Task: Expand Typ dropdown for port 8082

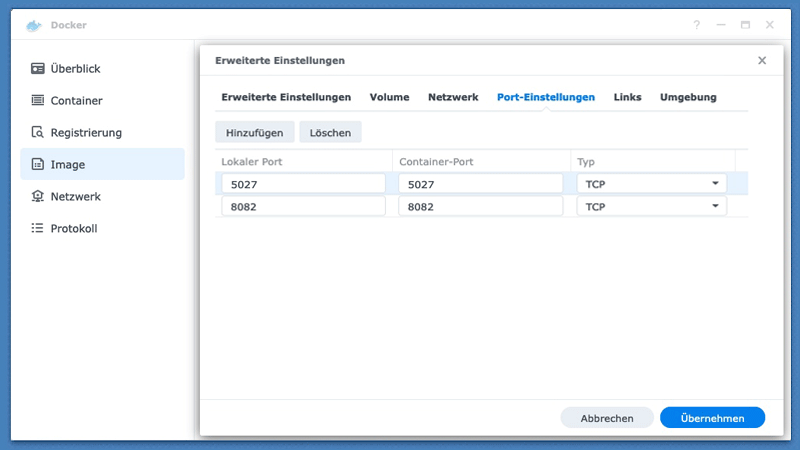Action: [715, 206]
